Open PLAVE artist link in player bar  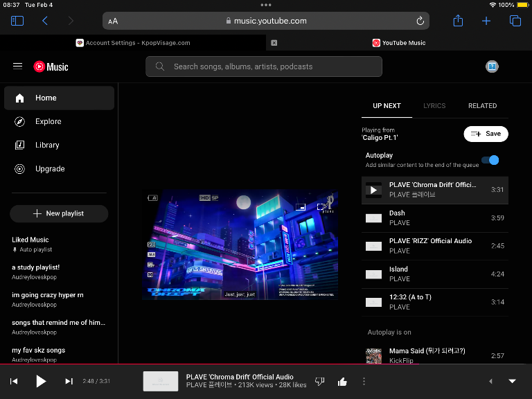point(209,385)
